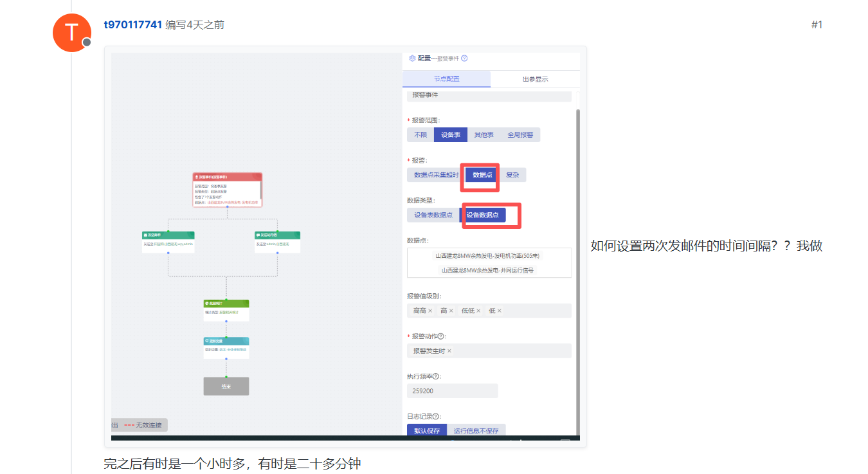Click the orange T user avatar
The height and width of the screenshot is (474, 868).
click(71, 32)
